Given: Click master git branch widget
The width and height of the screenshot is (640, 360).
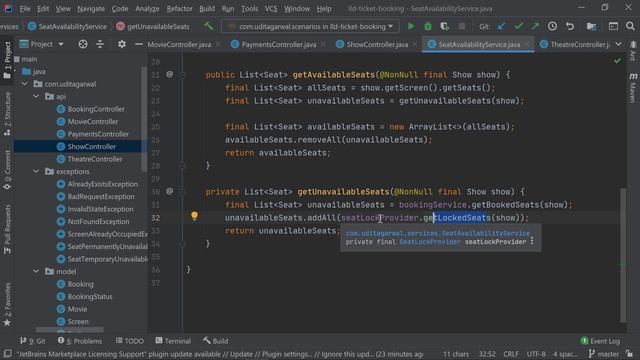Looking at the screenshot, I should (604, 354).
